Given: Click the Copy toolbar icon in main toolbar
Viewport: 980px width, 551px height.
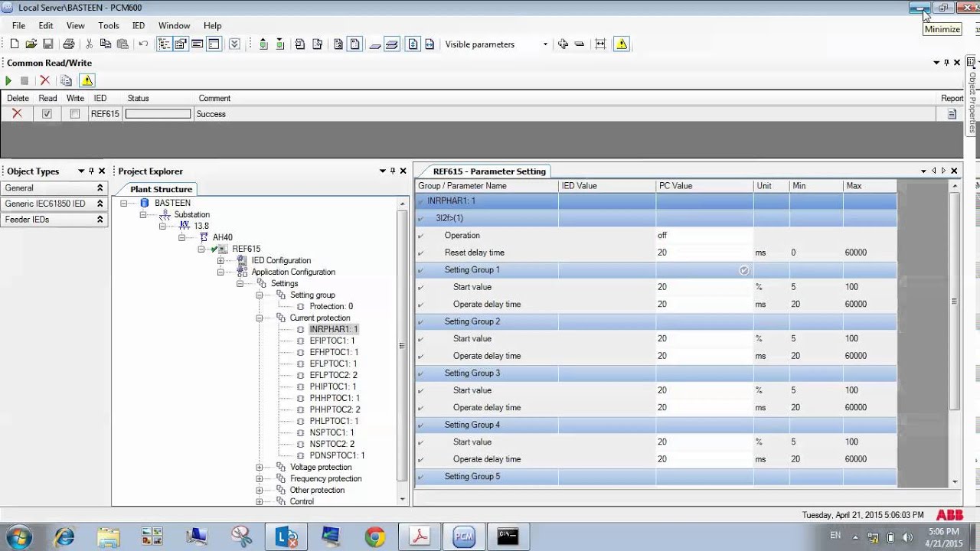Looking at the screenshot, I should 106,44.
